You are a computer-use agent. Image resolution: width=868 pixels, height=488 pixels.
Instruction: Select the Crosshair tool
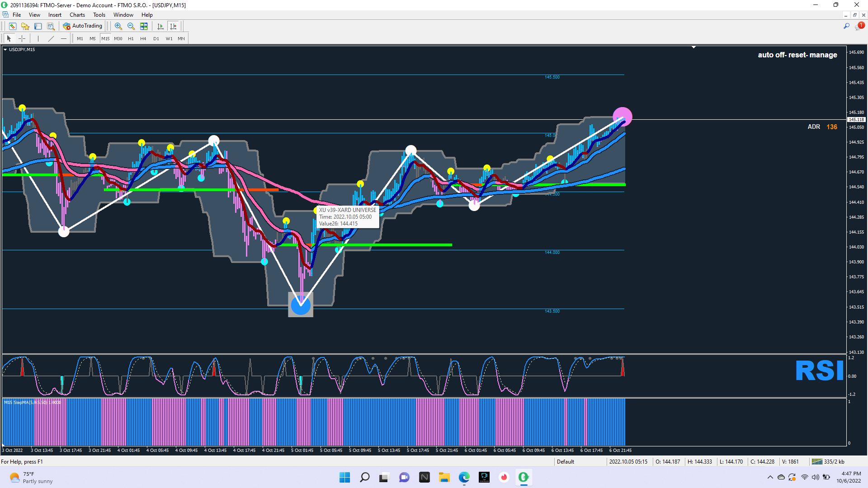pyautogui.click(x=22, y=38)
